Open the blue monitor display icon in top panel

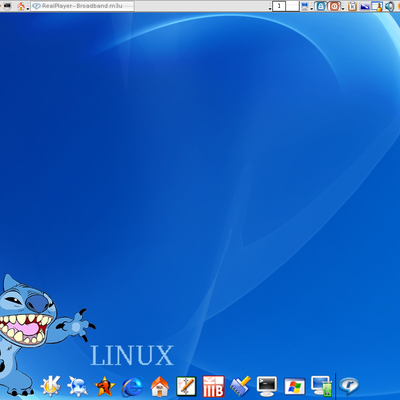[304, 6]
